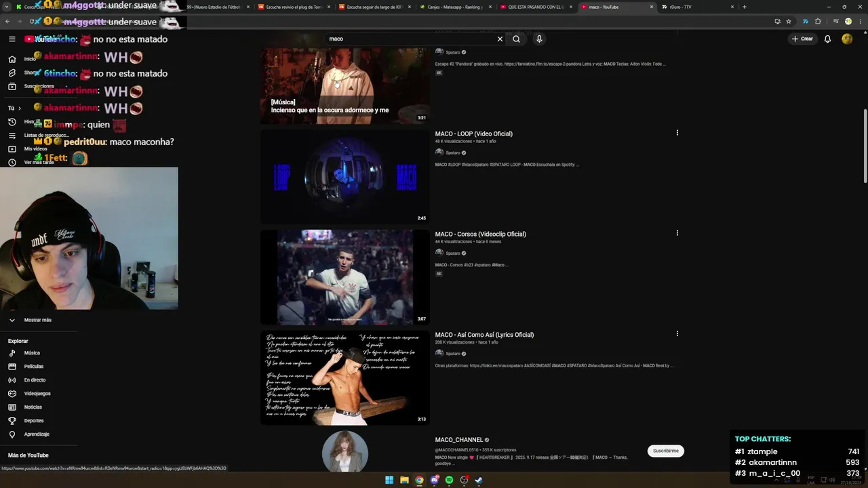The image size is (868, 488).
Task: Start voice search with the microphone icon
Action: (x=539, y=39)
